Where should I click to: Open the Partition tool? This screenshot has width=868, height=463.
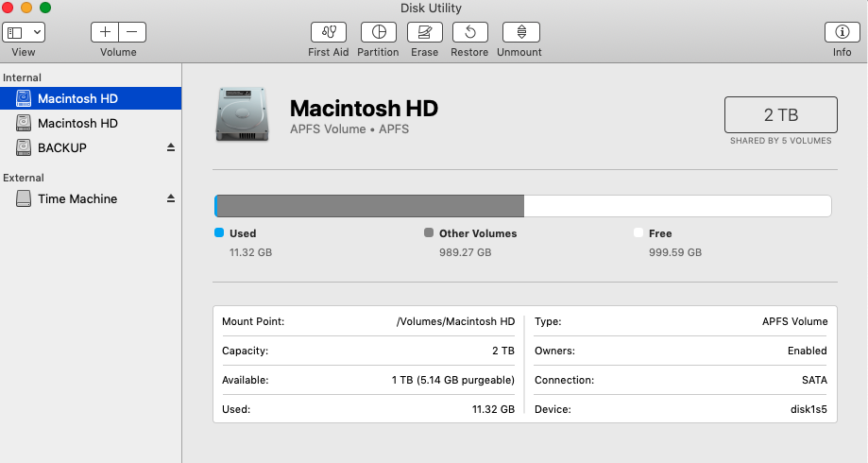379,32
